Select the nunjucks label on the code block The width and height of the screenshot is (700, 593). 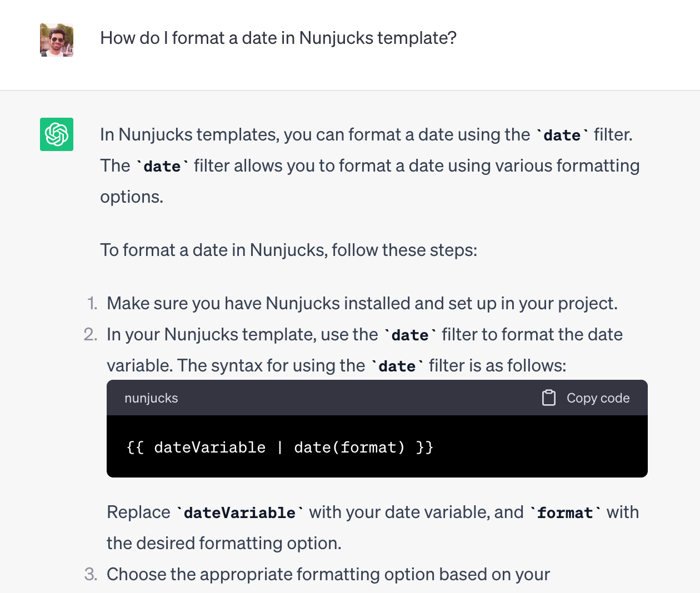[151, 398]
